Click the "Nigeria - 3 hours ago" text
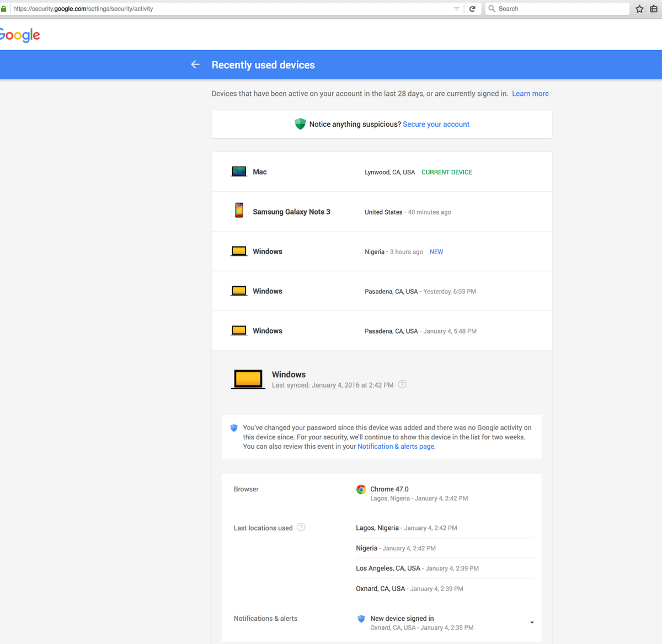The image size is (662, 644). tap(394, 252)
